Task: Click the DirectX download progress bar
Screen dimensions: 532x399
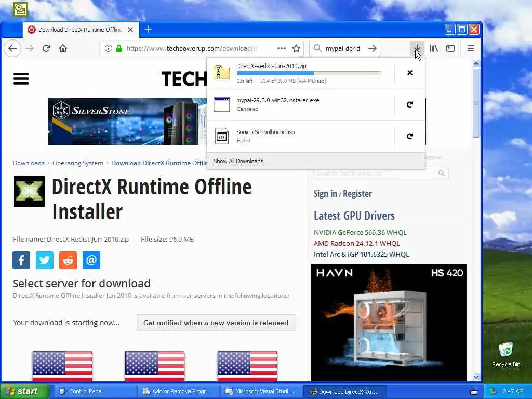Action: pyautogui.click(x=309, y=73)
